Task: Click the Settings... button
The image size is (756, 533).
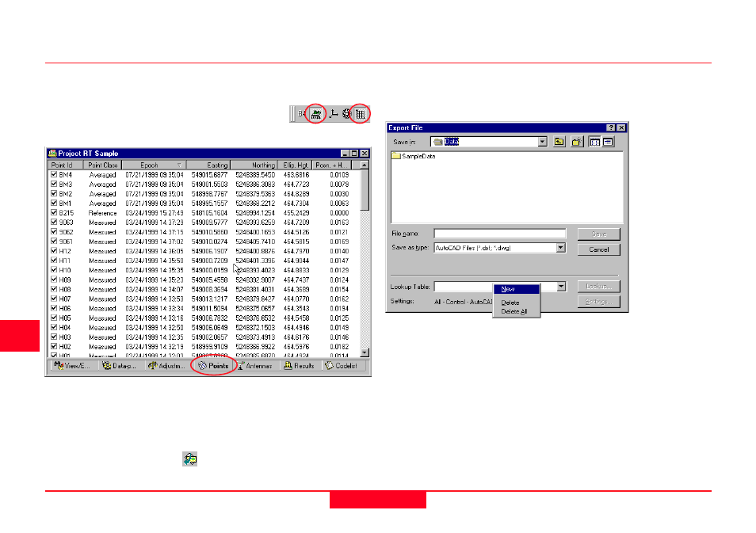Action: click(x=599, y=302)
